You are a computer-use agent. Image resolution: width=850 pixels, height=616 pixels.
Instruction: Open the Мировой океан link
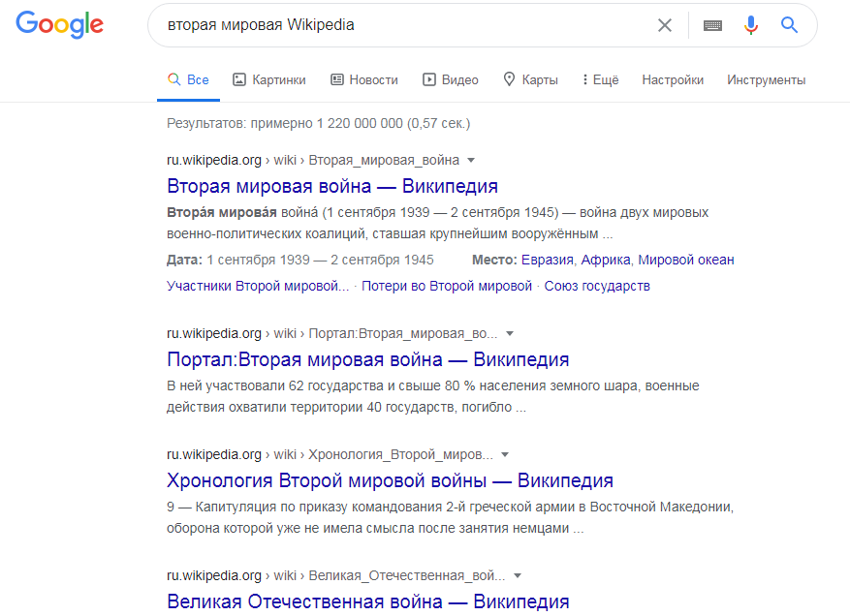[686, 260]
